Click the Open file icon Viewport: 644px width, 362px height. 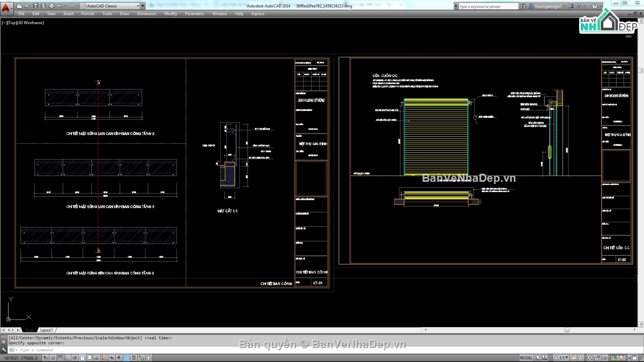(28, 6)
